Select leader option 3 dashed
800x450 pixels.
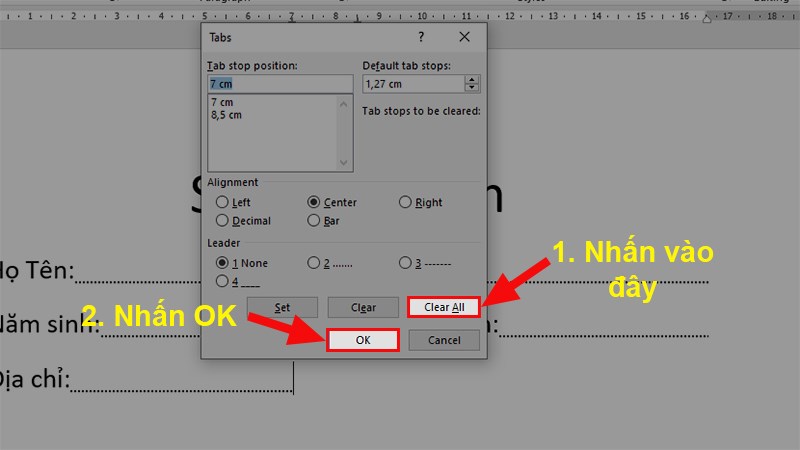tap(405, 263)
